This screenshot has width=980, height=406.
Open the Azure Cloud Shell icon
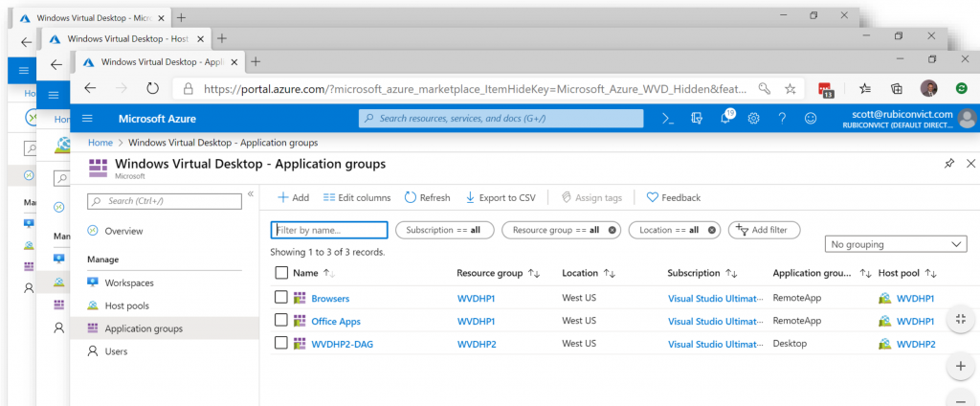(669, 118)
